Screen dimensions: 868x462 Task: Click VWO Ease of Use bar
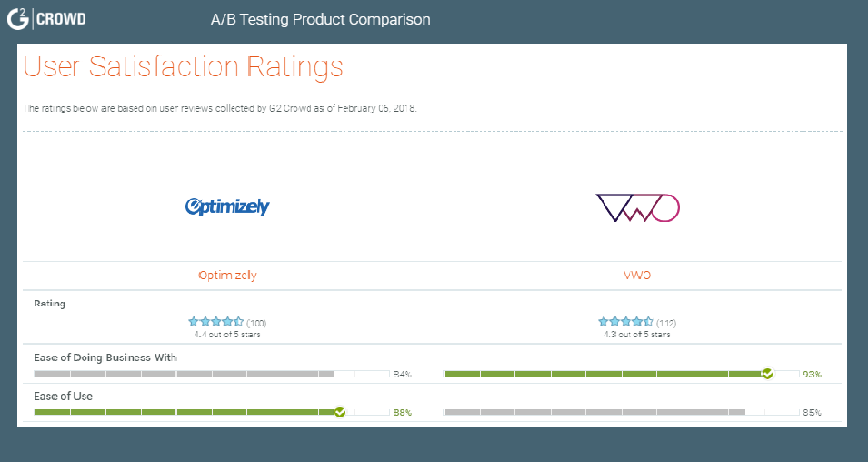click(x=622, y=412)
